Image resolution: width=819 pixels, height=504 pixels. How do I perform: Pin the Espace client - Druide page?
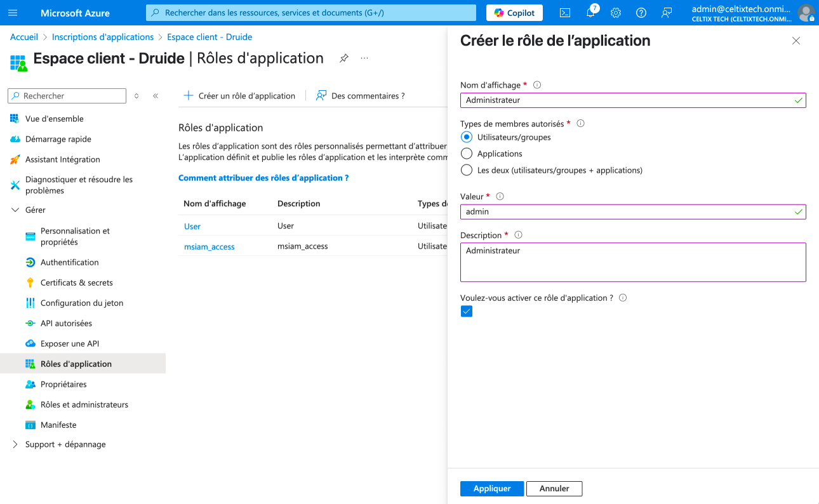343,58
